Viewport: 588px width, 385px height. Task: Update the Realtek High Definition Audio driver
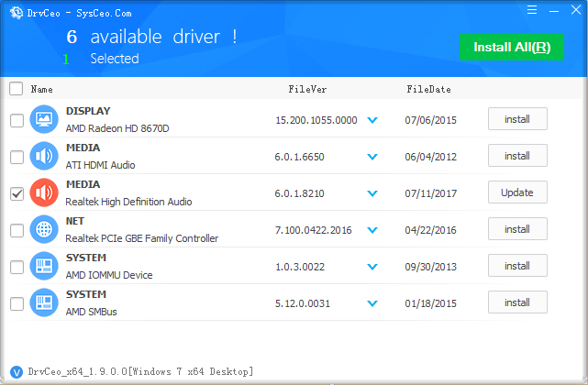point(517,192)
